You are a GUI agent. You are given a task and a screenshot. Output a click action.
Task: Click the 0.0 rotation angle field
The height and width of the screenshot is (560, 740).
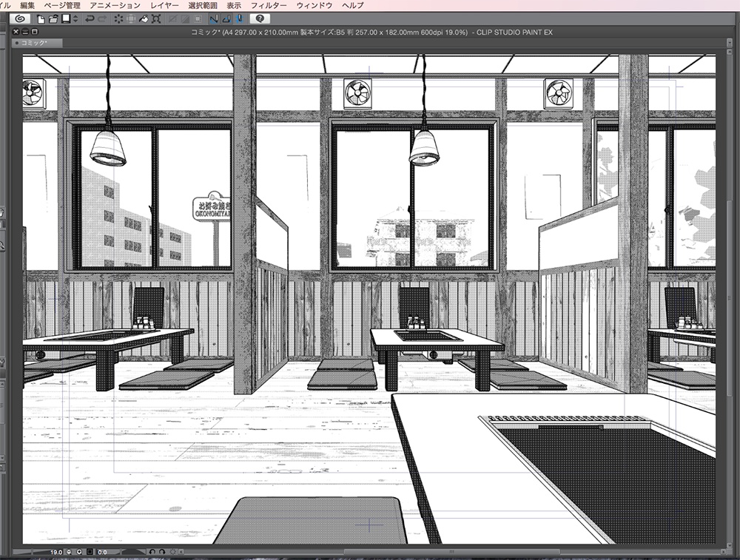(x=104, y=552)
